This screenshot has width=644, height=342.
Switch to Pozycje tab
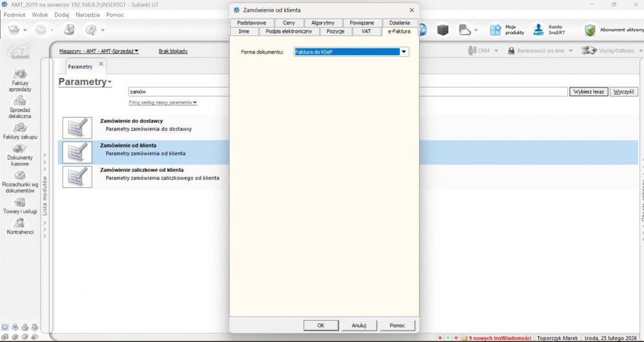(x=336, y=31)
